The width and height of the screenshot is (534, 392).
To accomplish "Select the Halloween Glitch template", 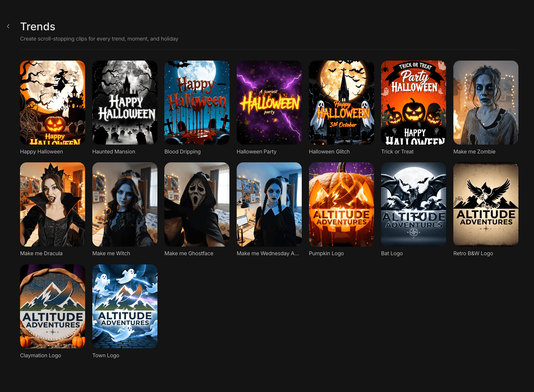I will 341,103.
